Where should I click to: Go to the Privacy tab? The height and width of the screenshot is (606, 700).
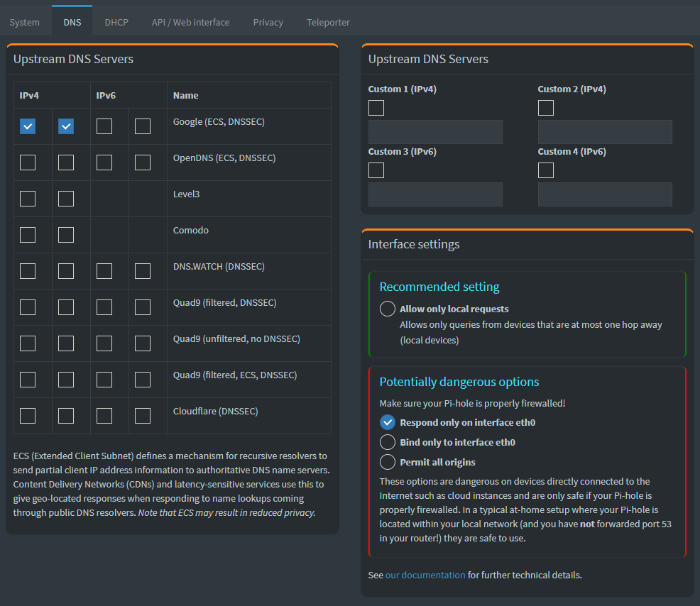point(268,22)
